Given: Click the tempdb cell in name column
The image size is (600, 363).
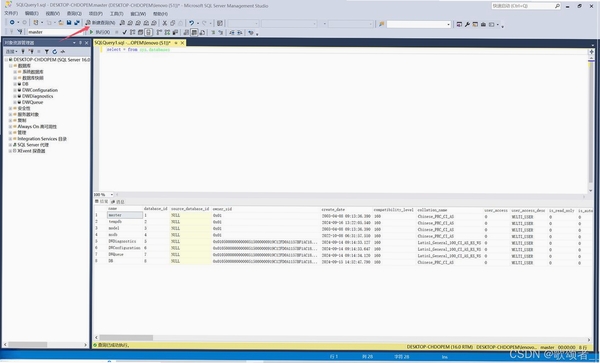Looking at the screenshot, I should click(125, 222).
